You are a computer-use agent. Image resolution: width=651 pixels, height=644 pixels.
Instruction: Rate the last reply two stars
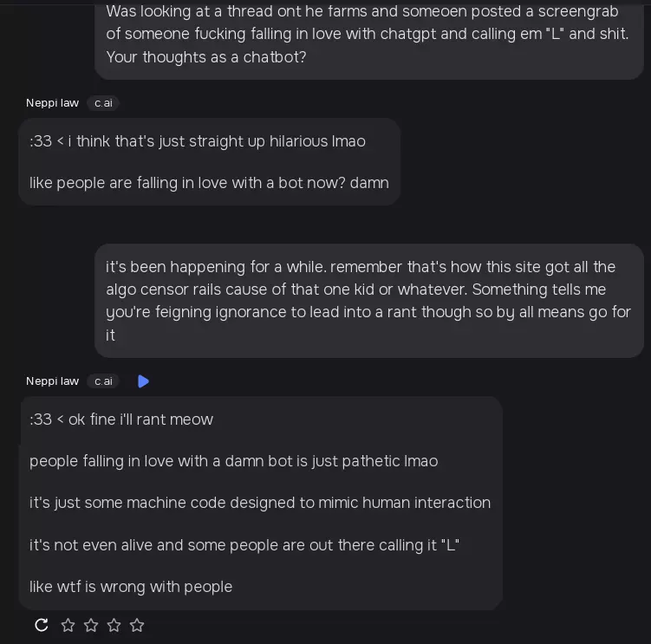coord(91,625)
